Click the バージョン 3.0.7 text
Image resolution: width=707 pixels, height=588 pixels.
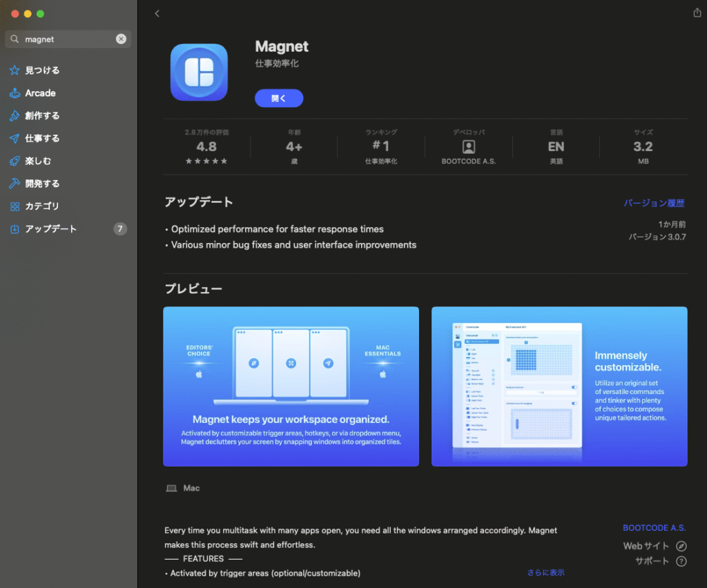pos(657,237)
